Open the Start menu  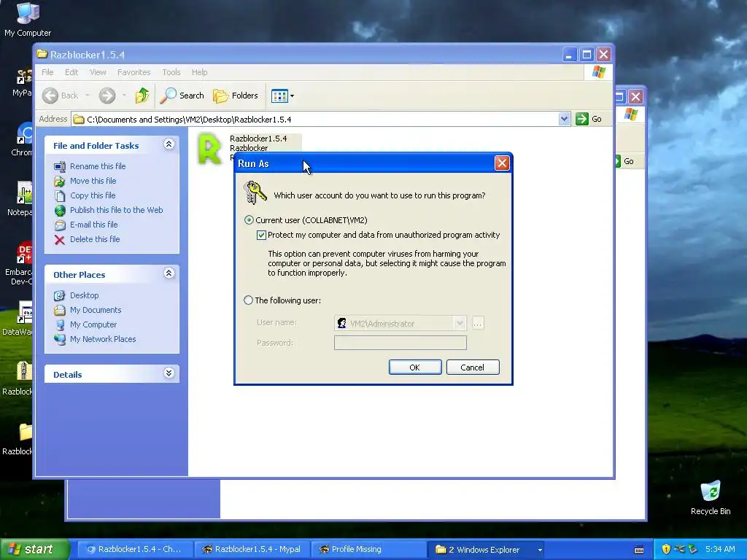pyautogui.click(x=34, y=550)
